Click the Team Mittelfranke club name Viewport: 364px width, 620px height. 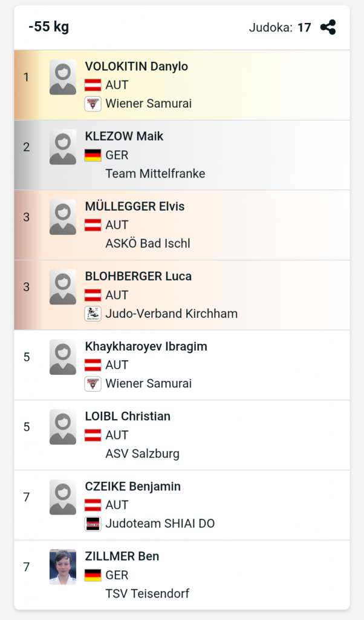coord(155,174)
